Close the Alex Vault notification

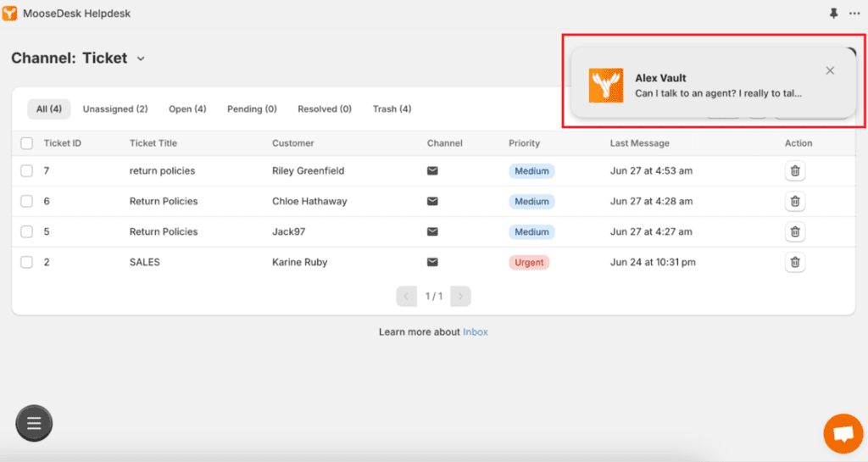point(830,70)
